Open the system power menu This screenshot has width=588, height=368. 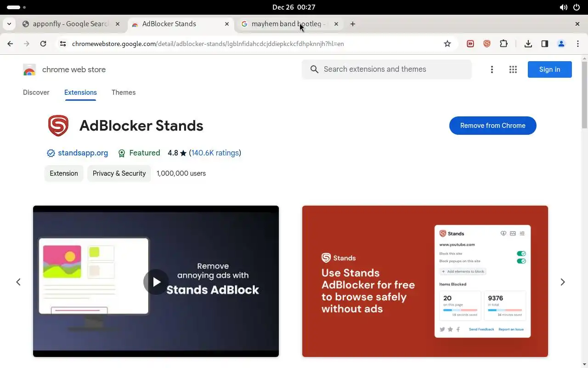[x=577, y=7]
